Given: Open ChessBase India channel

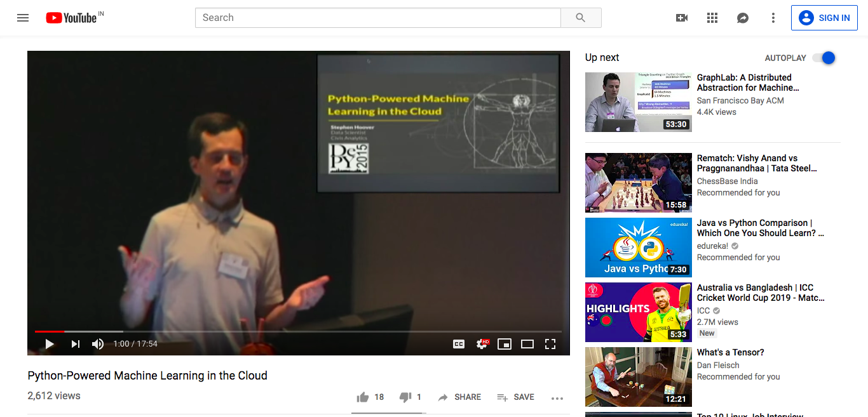Looking at the screenshot, I should [727, 181].
